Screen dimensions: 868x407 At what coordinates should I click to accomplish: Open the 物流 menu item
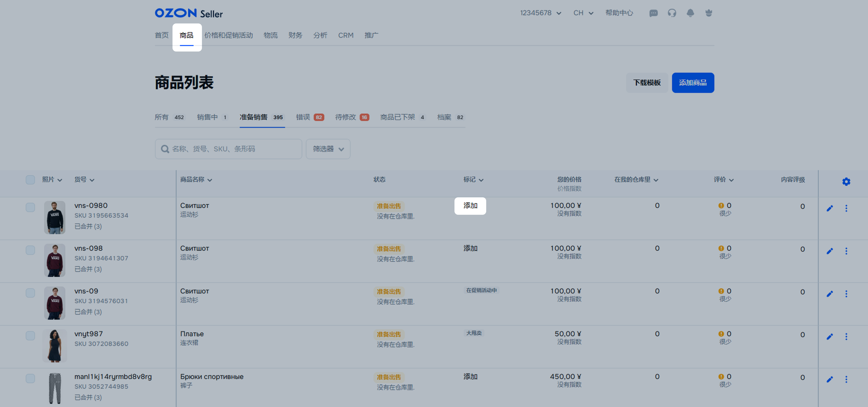(x=270, y=35)
